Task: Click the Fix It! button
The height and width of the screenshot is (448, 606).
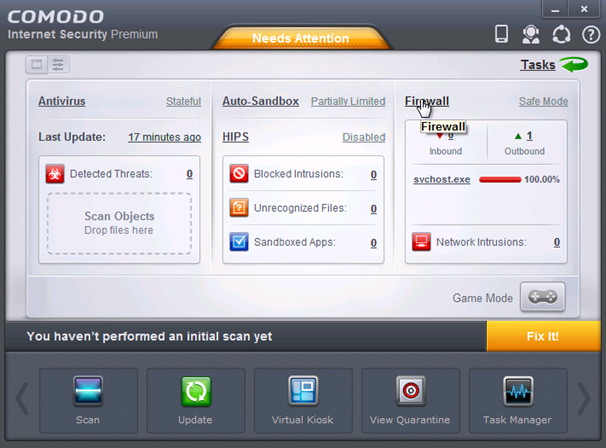Action: [x=543, y=336]
